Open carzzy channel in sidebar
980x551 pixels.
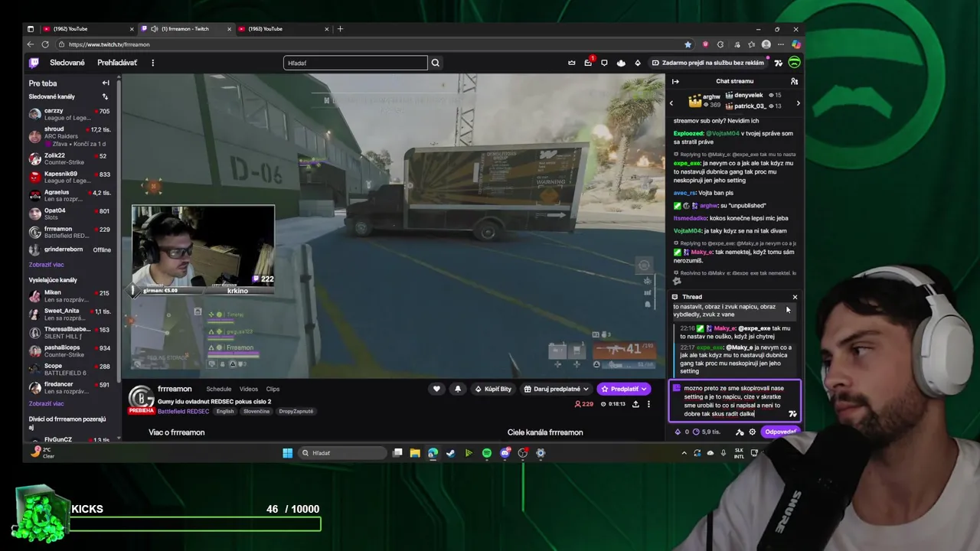pos(70,114)
